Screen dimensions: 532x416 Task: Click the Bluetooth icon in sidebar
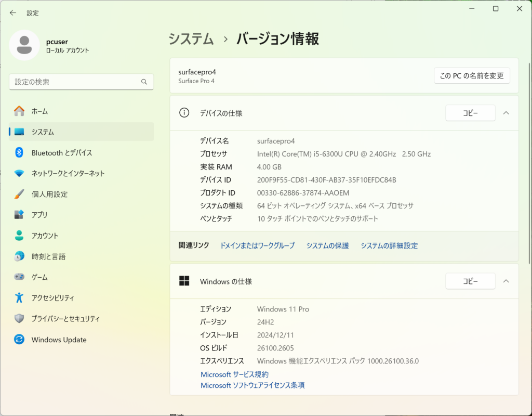pos(19,152)
